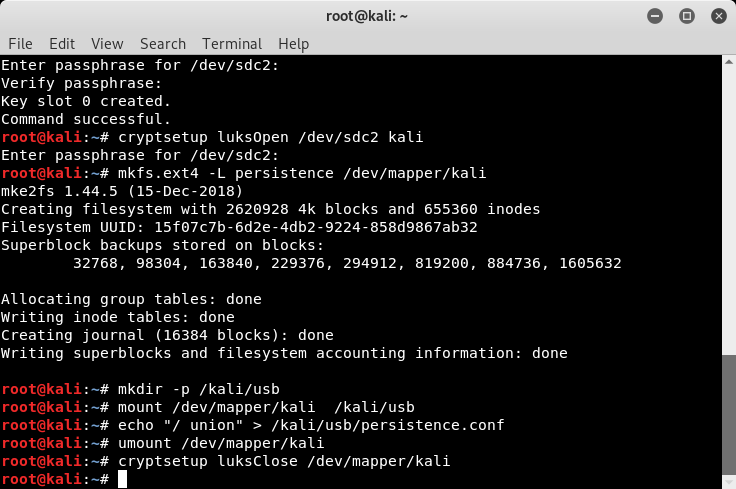The width and height of the screenshot is (736, 489).
Task: Click the upper empty scrollbar track area
Action: (730, 200)
